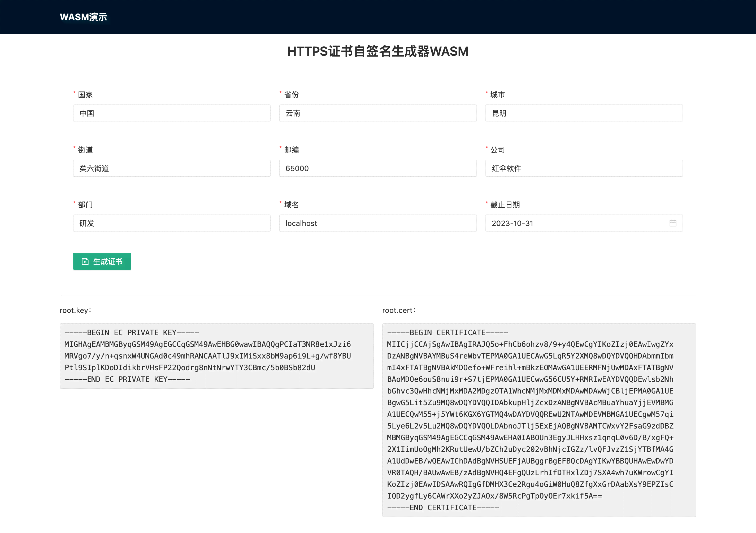Click the certificate line starting MIICjjCCAjSgAwIBAg

tap(530, 344)
